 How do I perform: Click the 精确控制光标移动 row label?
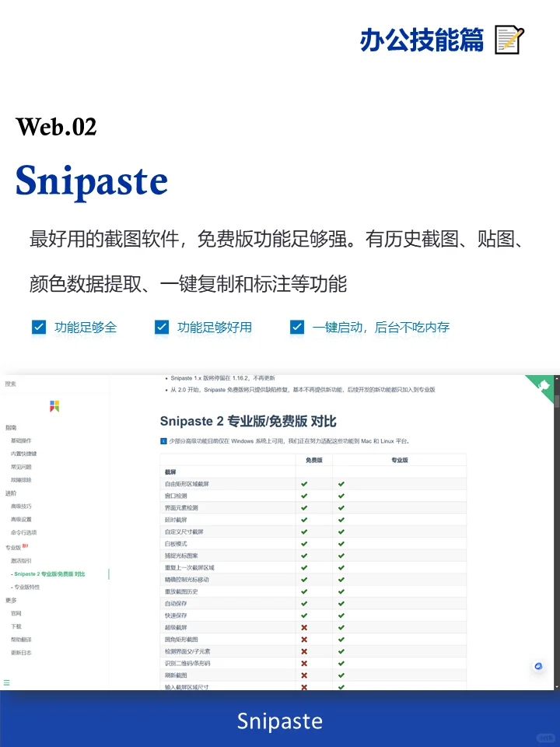pyautogui.click(x=187, y=579)
